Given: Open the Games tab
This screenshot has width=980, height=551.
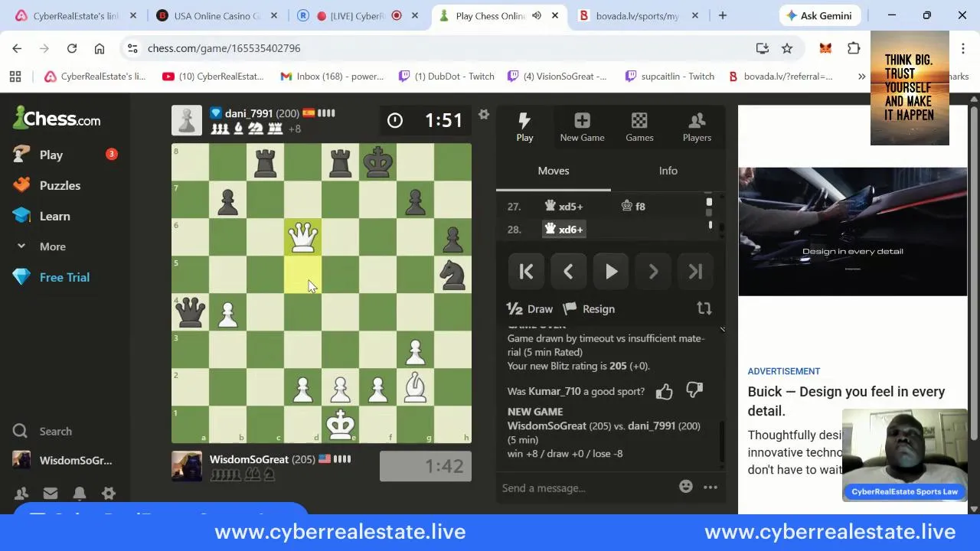Looking at the screenshot, I should pos(639,127).
